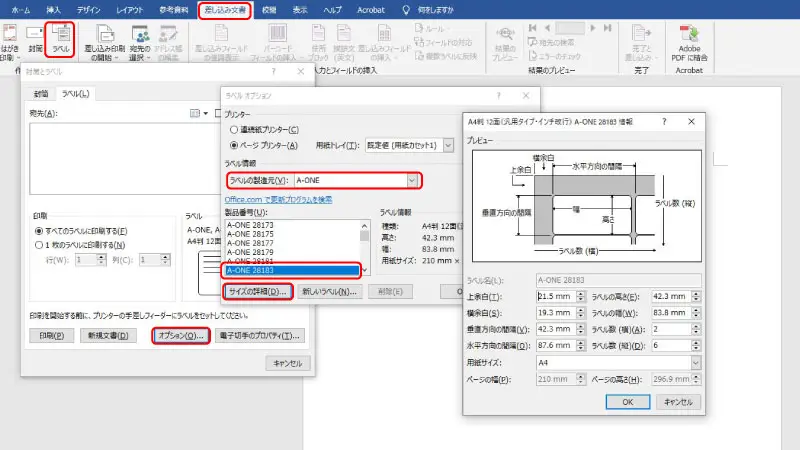Click help icon in ラベル オプション dialog
The width and height of the screenshot is (800, 450).
click(498, 95)
